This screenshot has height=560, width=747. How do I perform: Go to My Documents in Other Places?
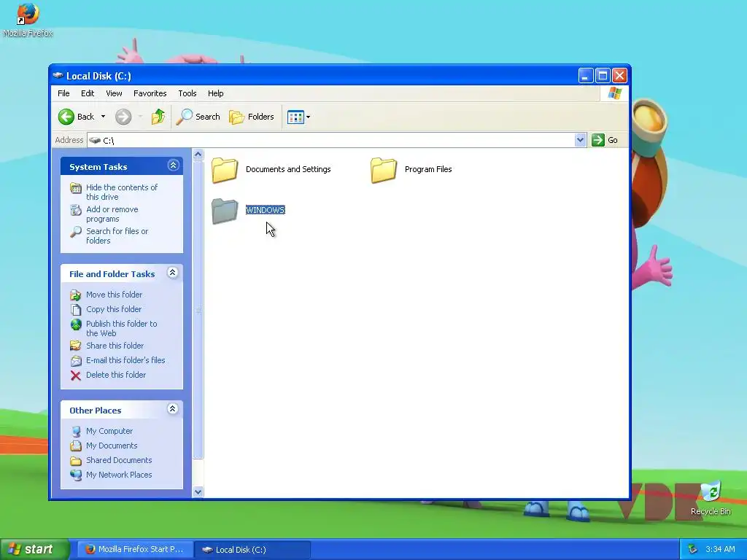[x=112, y=446]
